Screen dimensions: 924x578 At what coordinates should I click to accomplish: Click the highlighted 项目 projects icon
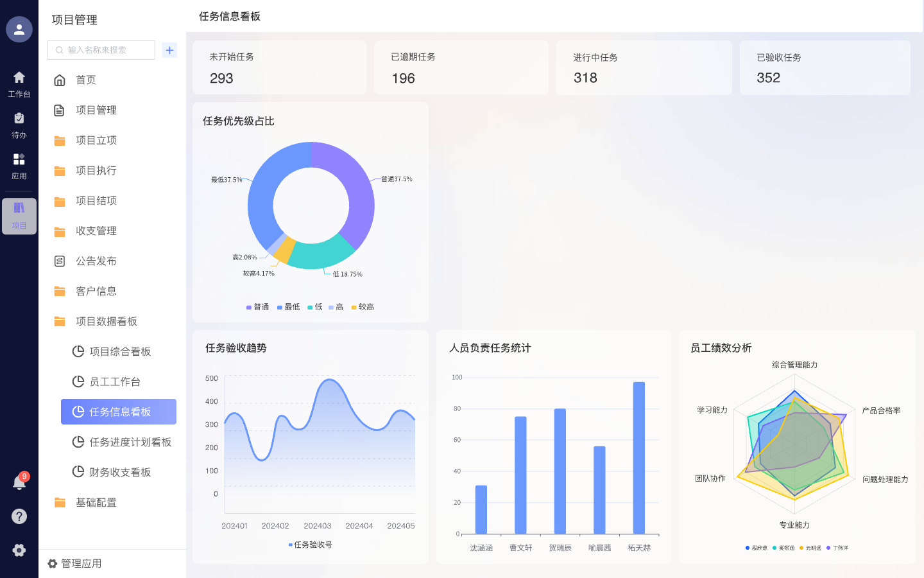pyautogui.click(x=19, y=216)
